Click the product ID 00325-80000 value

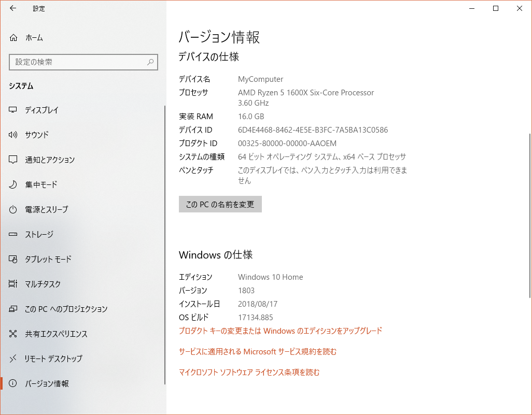click(287, 144)
